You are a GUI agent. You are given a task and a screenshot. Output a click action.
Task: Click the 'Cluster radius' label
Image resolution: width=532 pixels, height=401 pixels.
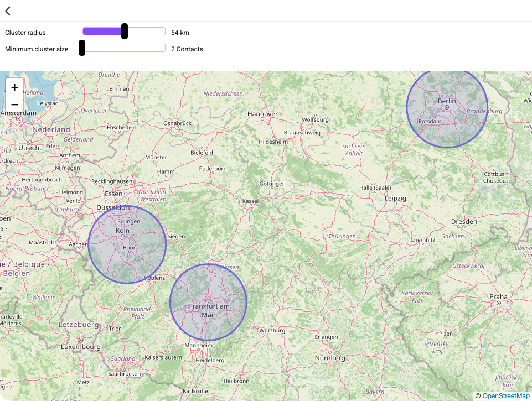[25, 33]
